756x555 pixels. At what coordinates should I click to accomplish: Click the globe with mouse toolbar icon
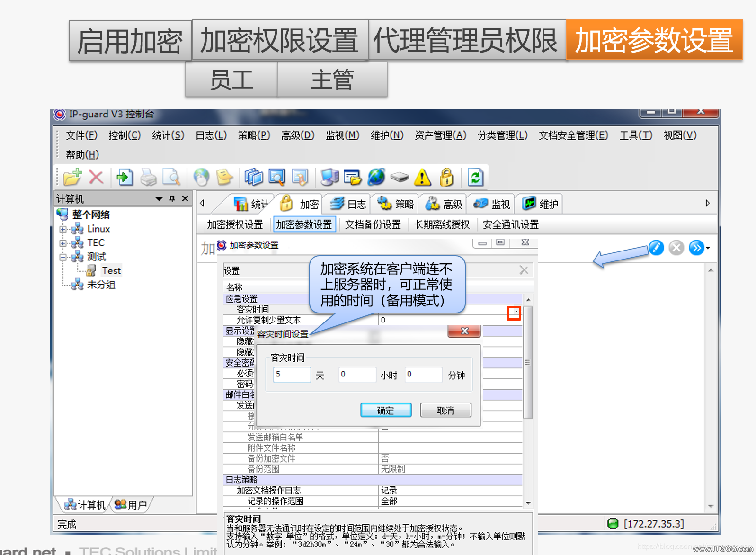tap(201, 178)
